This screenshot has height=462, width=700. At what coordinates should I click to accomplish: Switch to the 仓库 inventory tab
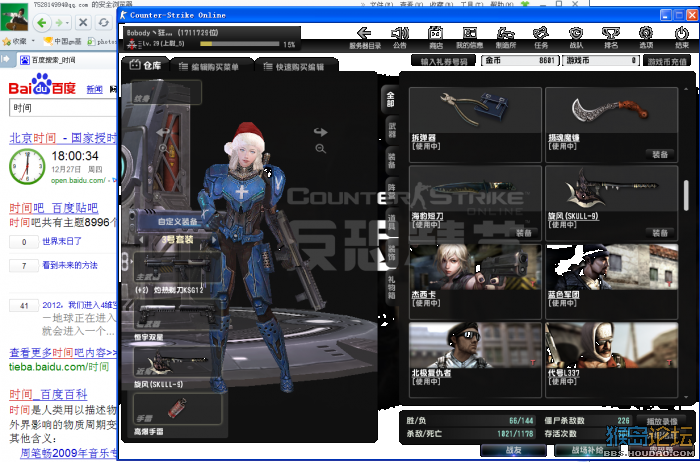coord(145,66)
